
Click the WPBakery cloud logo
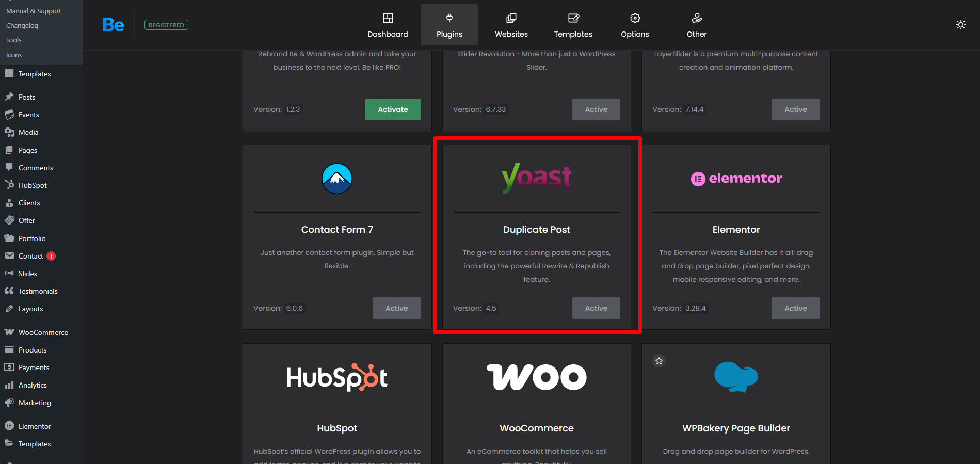coord(736,377)
